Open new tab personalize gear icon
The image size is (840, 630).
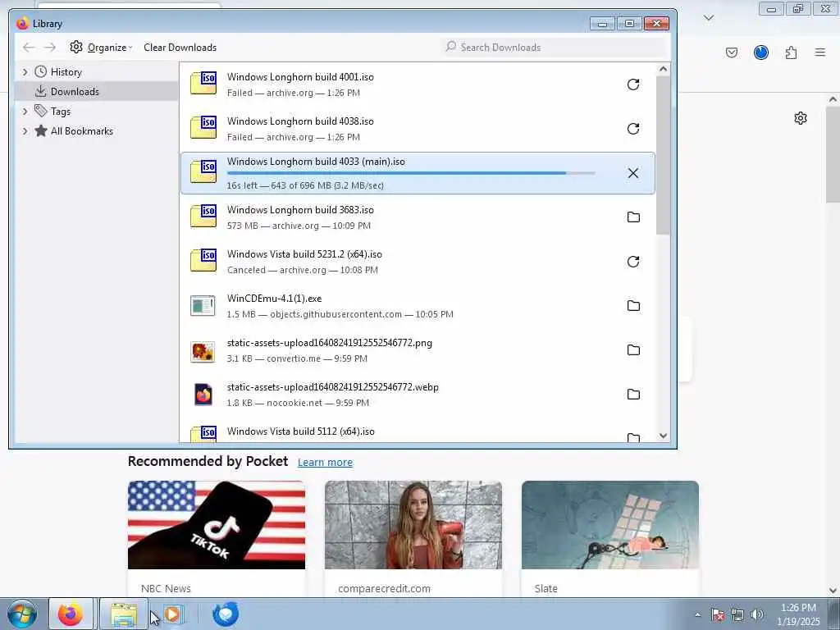pos(801,118)
